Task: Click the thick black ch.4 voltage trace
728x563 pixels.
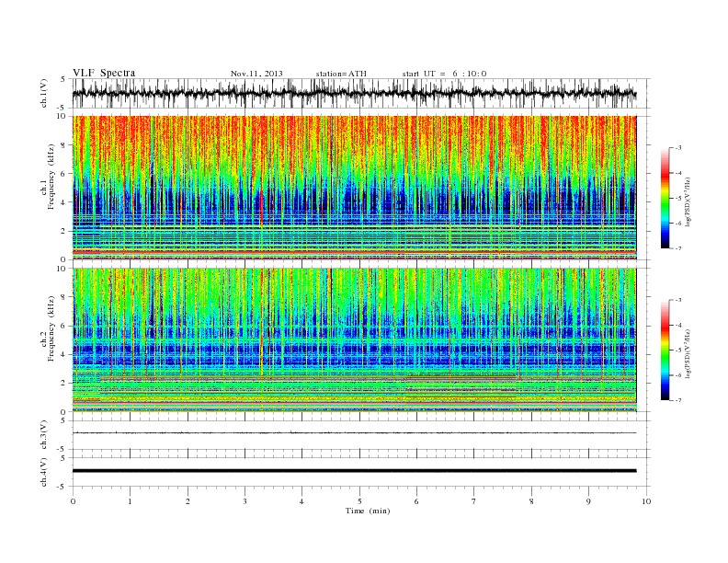Action: click(x=354, y=471)
